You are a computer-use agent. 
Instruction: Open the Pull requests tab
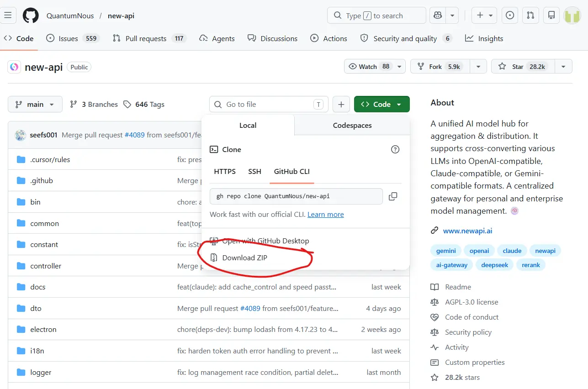click(x=149, y=38)
